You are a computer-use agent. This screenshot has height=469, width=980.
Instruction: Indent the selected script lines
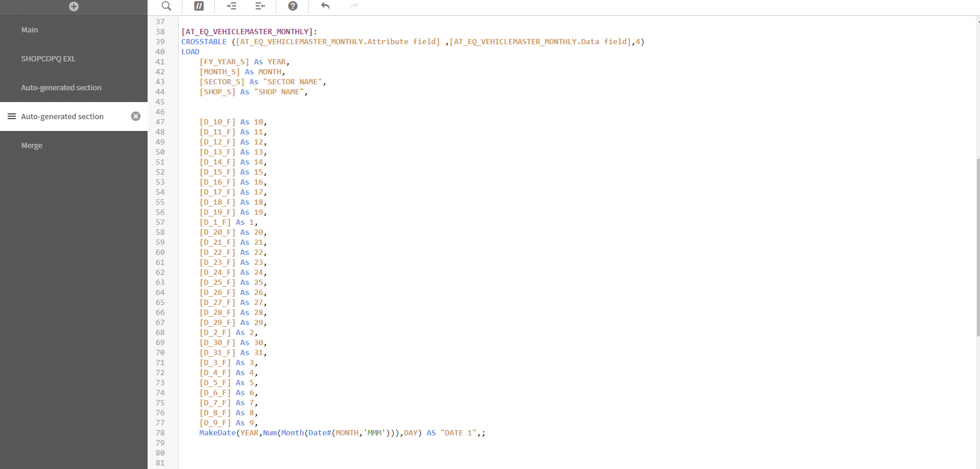231,6
